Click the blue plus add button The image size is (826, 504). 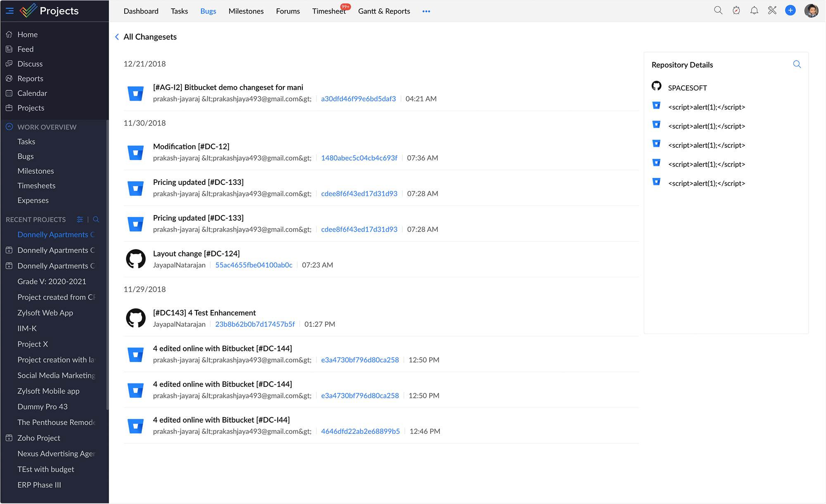coord(790,11)
